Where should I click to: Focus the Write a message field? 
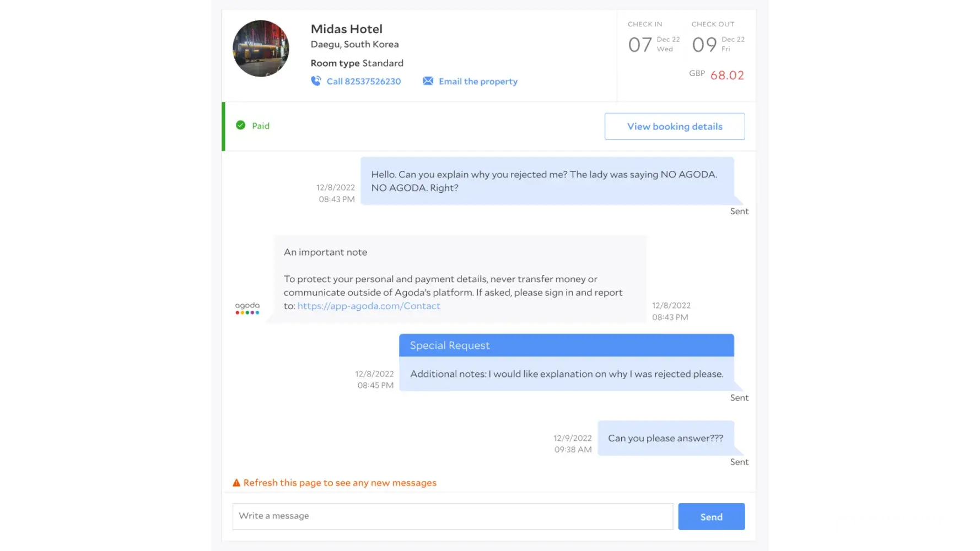tap(452, 516)
